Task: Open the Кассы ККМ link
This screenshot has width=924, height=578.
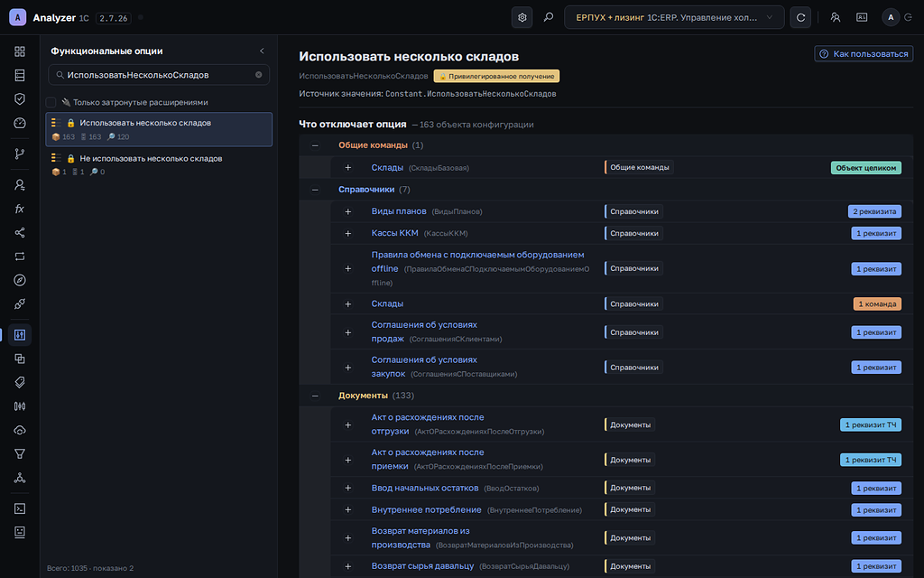Action: click(395, 233)
